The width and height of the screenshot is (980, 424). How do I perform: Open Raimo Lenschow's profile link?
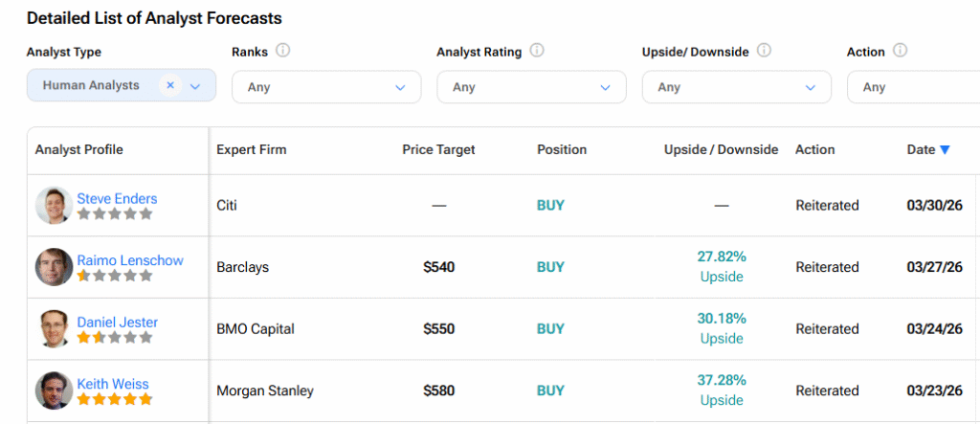tap(130, 260)
